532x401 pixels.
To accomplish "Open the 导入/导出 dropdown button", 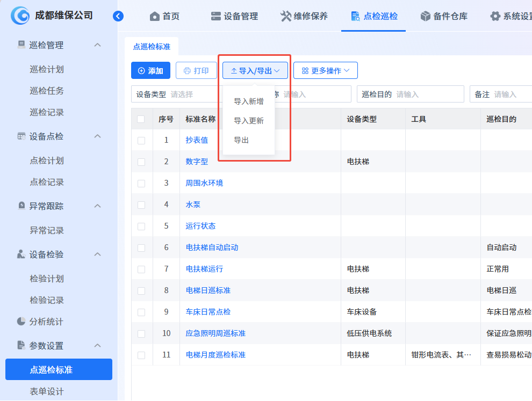I will pos(255,70).
